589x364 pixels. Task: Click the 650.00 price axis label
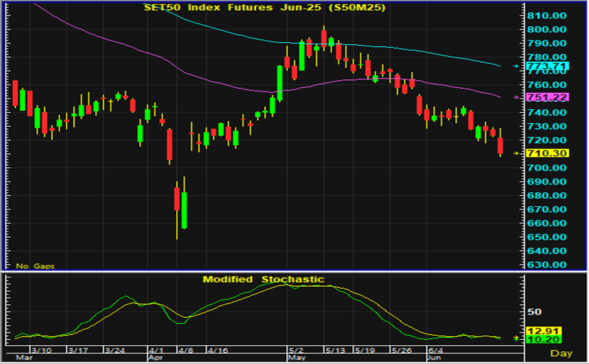coord(547,237)
